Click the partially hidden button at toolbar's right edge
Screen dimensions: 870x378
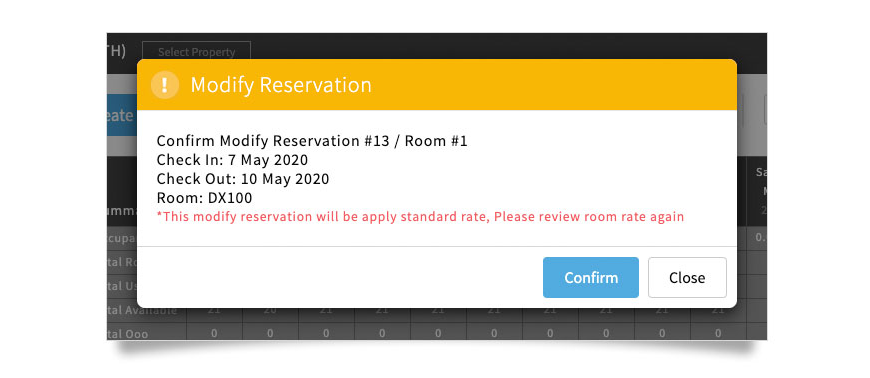(x=766, y=109)
